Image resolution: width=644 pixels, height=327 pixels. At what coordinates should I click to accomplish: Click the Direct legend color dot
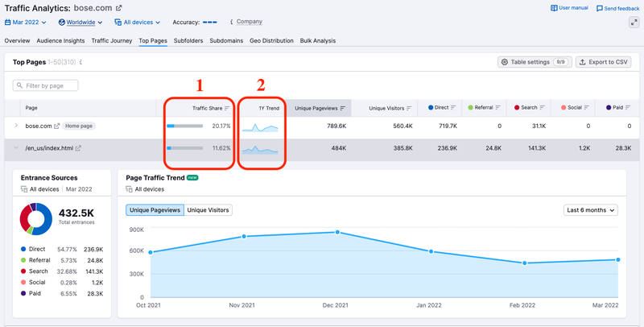tap(23, 249)
